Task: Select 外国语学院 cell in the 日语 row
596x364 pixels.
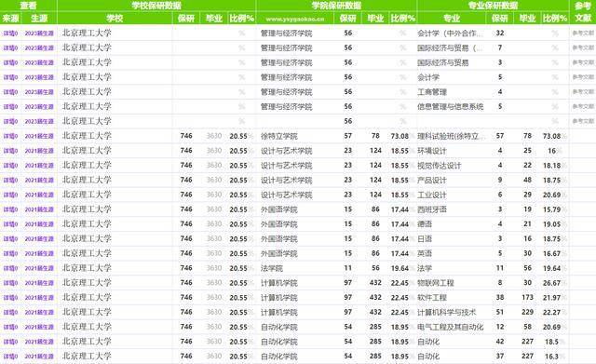Action: 279,239
